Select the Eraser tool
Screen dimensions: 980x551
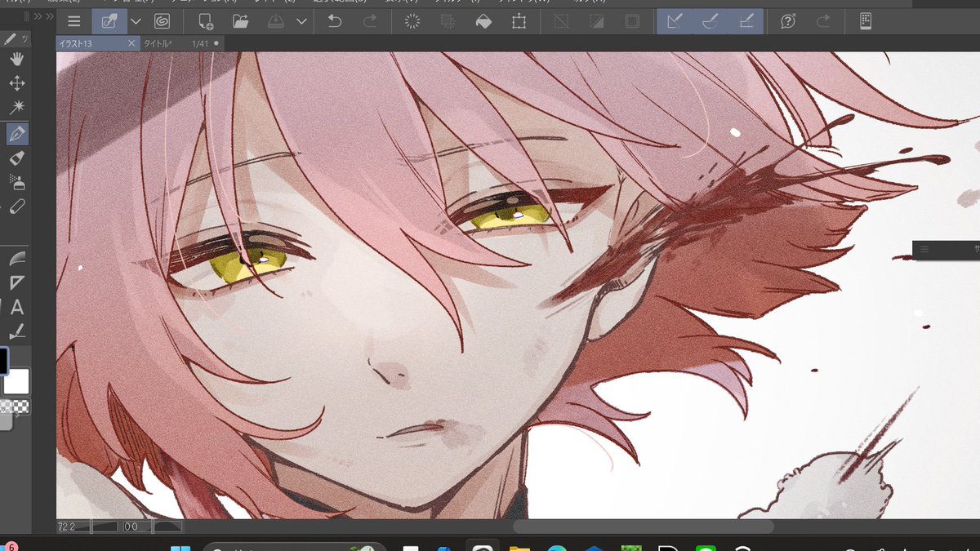(x=17, y=158)
